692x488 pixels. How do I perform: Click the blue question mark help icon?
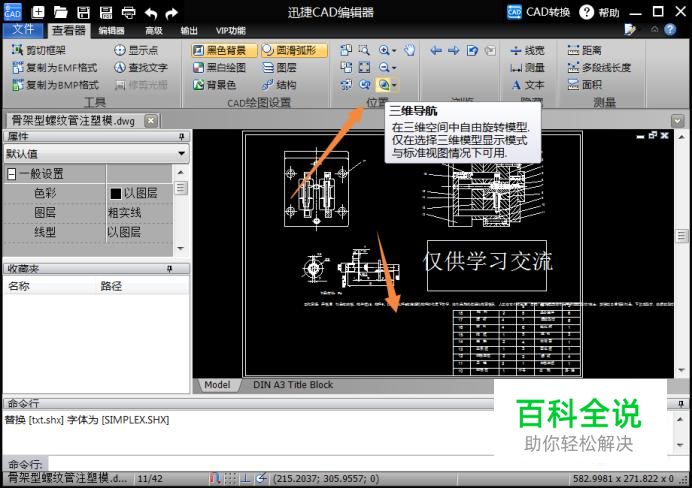[x=670, y=30]
